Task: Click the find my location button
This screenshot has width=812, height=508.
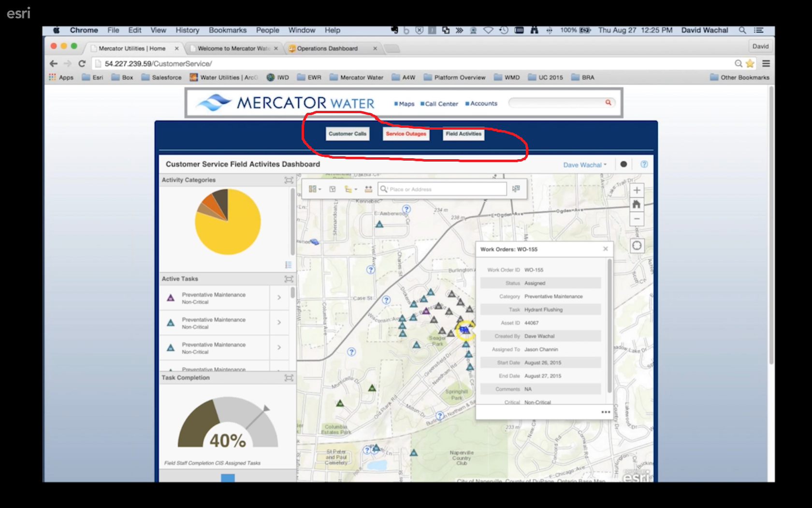Action: (637, 245)
